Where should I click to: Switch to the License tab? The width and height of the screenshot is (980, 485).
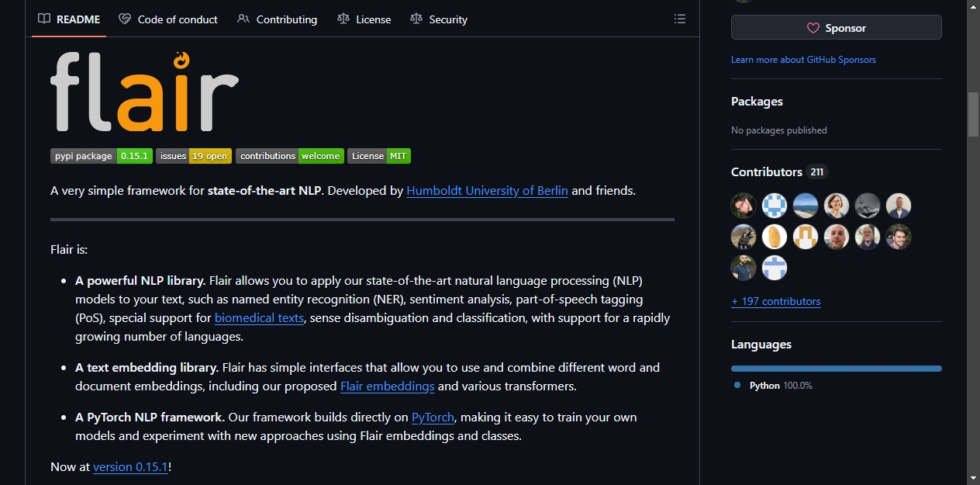(x=364, y=19)
